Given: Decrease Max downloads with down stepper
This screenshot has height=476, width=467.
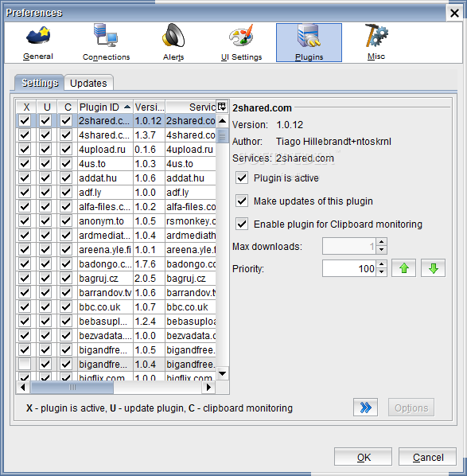Looking at the screenshot, I should [x=381, y=250].
